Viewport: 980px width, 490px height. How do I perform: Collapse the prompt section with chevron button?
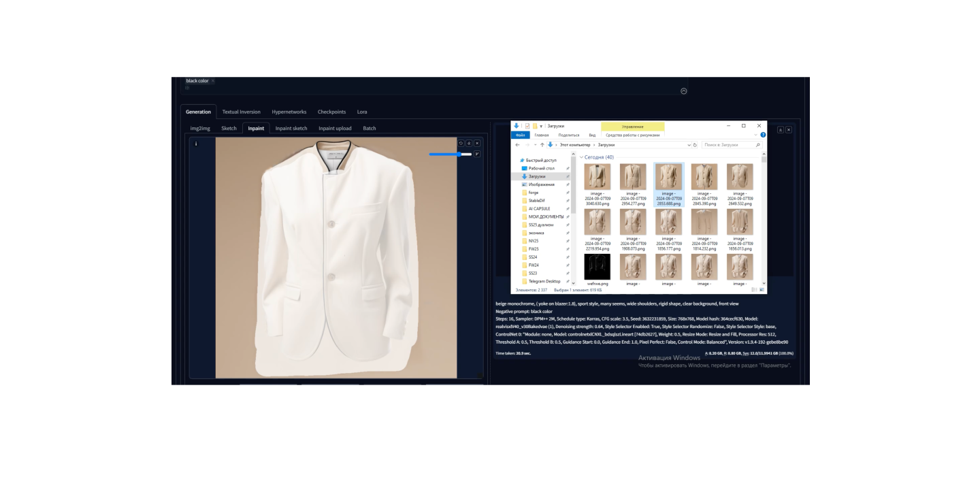pos(684,91)
